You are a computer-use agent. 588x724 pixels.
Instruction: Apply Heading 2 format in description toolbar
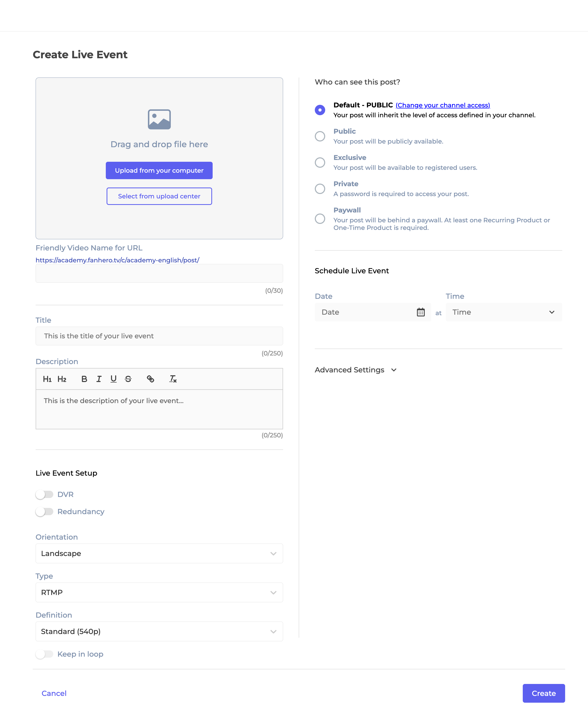62,379
